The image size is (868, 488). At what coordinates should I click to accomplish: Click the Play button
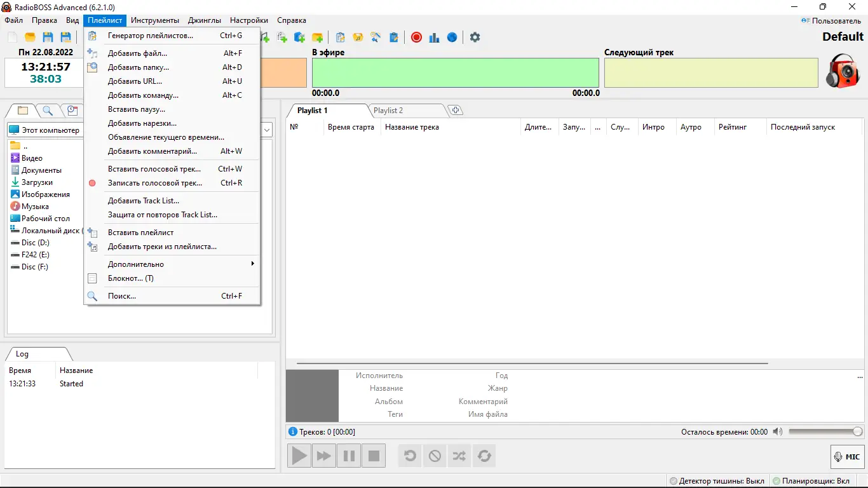[299, 456]
